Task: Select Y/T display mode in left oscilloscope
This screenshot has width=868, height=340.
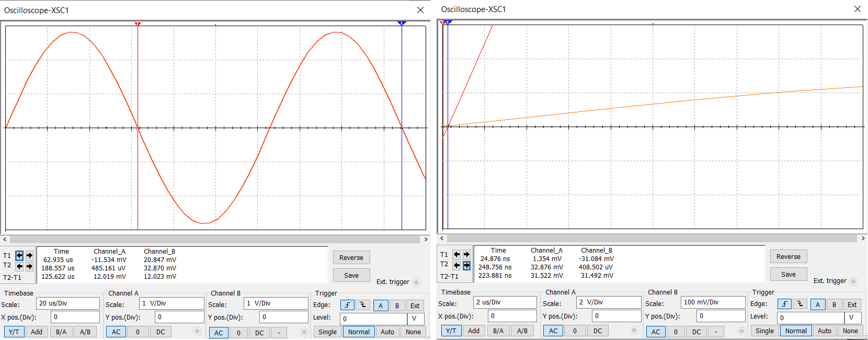Action: pyautogui.click(x=14, y=332)
